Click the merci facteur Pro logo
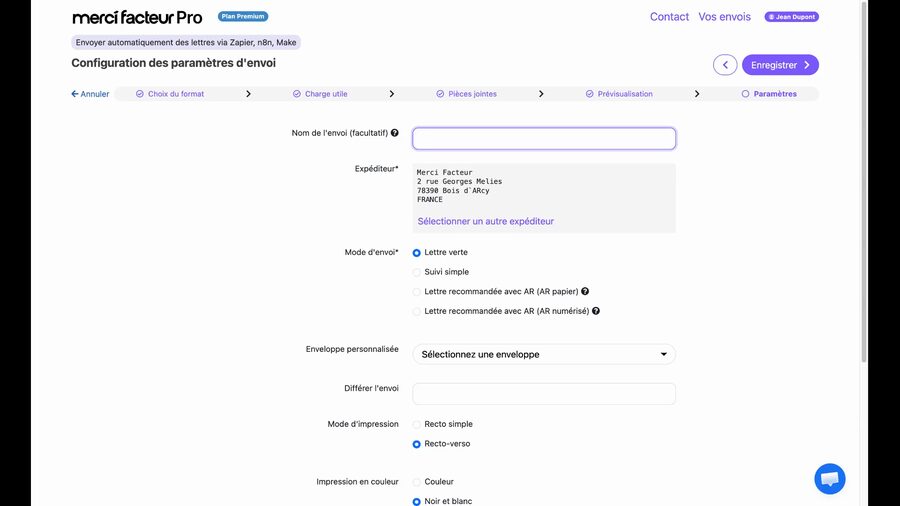Image resolution: width=900 pixels, height=506 pixels. [137, 18]
